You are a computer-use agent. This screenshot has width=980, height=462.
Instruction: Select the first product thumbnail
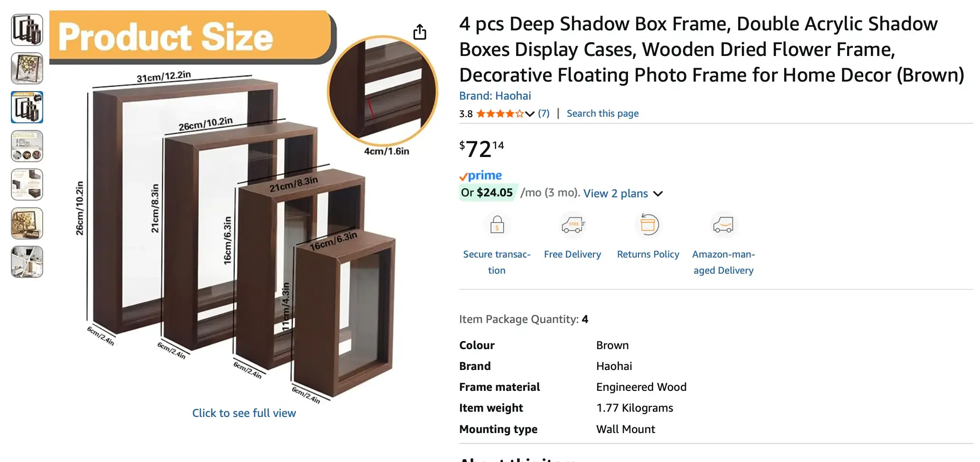coord(27,30)
